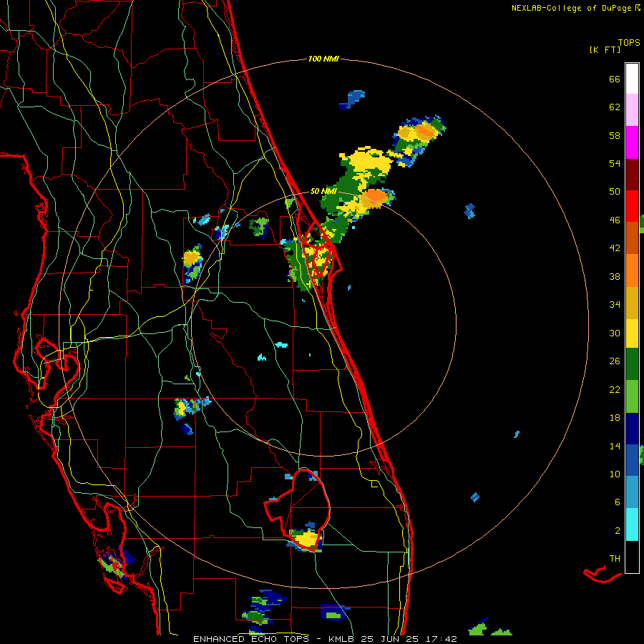Click the KMLB station identifier in the caption

pos(343,639)
